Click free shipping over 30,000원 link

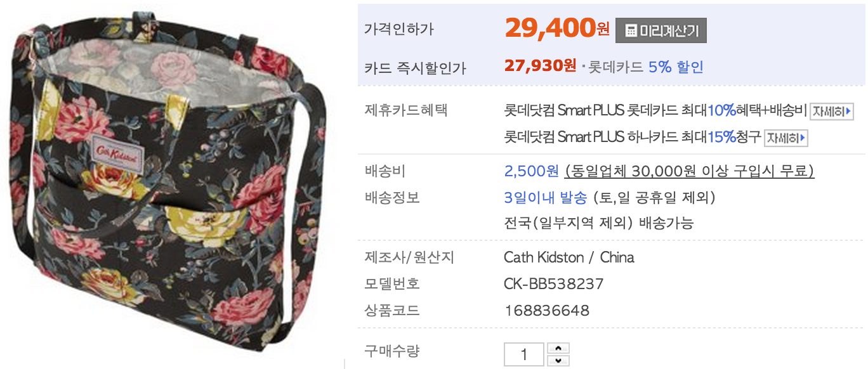click(689, 171)
